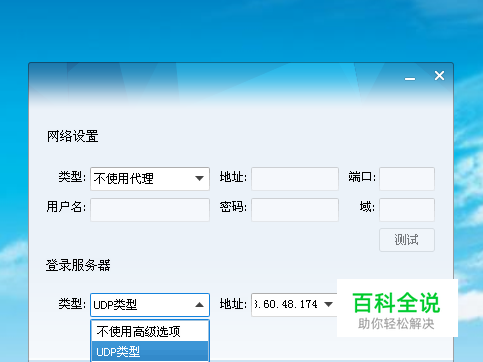The image size is (483, 362).
Task: Click the proxy address input field
Action: click(x=295, y=179)
